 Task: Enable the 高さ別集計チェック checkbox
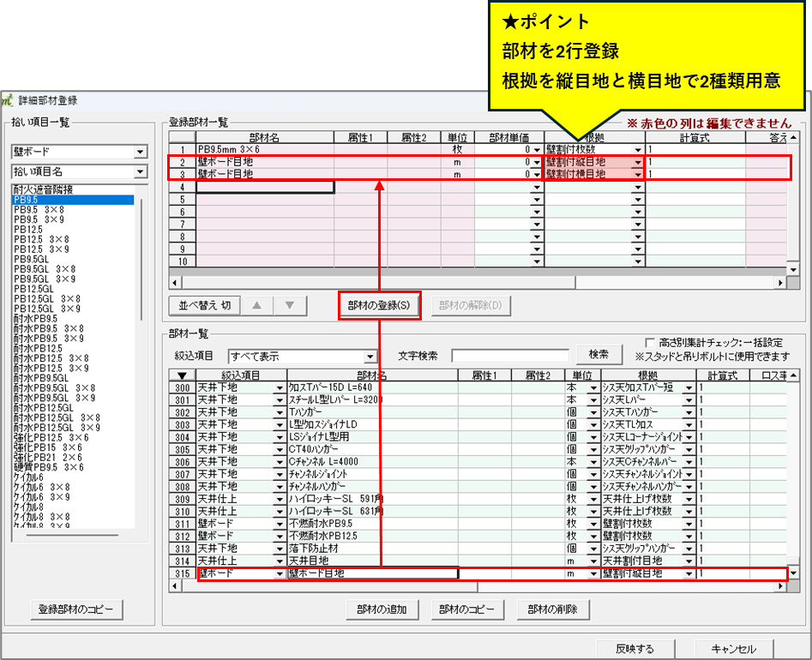650,340
